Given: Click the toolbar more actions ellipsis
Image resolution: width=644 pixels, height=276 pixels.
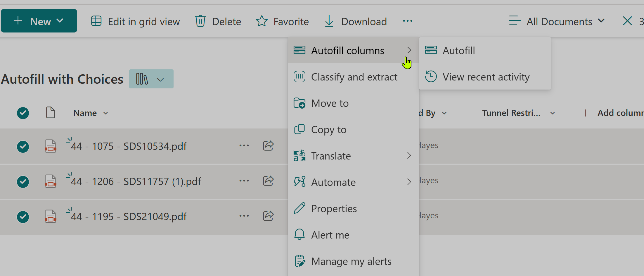Looking at the screenshot, I should tap(408, 21).
